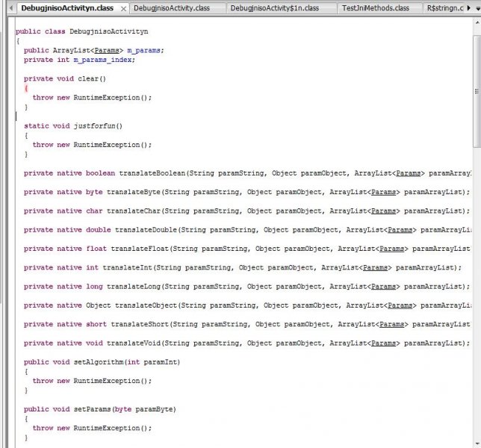This screenshot has width=481, height=448.
Task: Open the tab list dropdown arrow
Action: pos(478,9)
